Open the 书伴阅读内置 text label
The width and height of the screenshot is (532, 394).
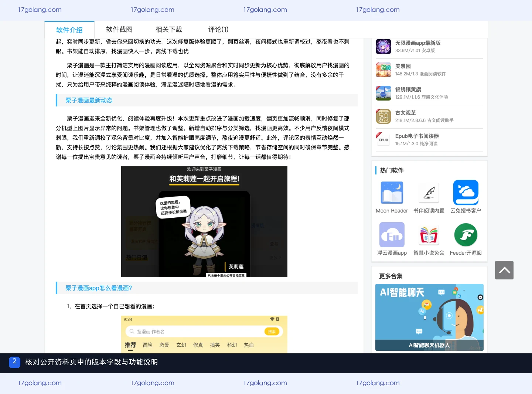(x=429, y=211)
